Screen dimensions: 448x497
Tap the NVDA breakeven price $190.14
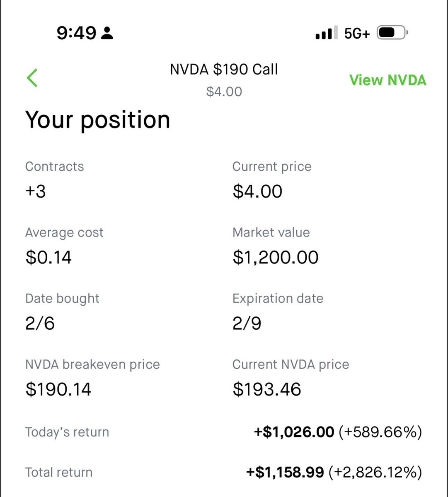pyautogui.click(x=58, y=389)
